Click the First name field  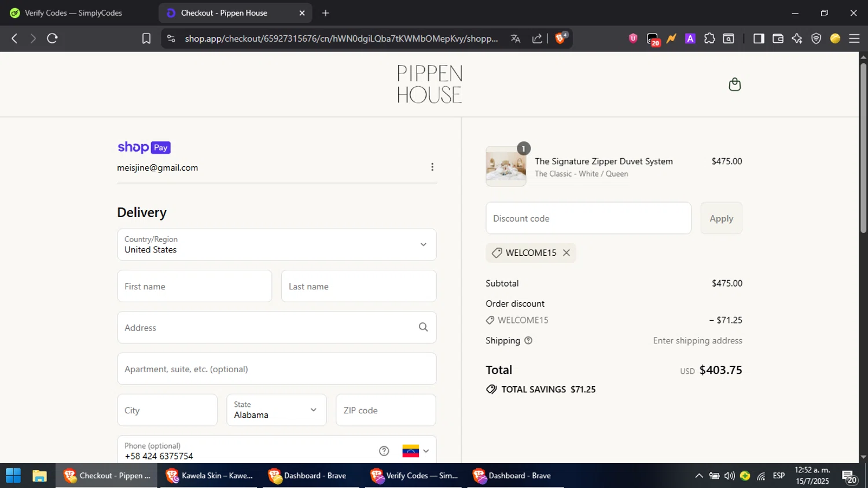tap(194, 286)
